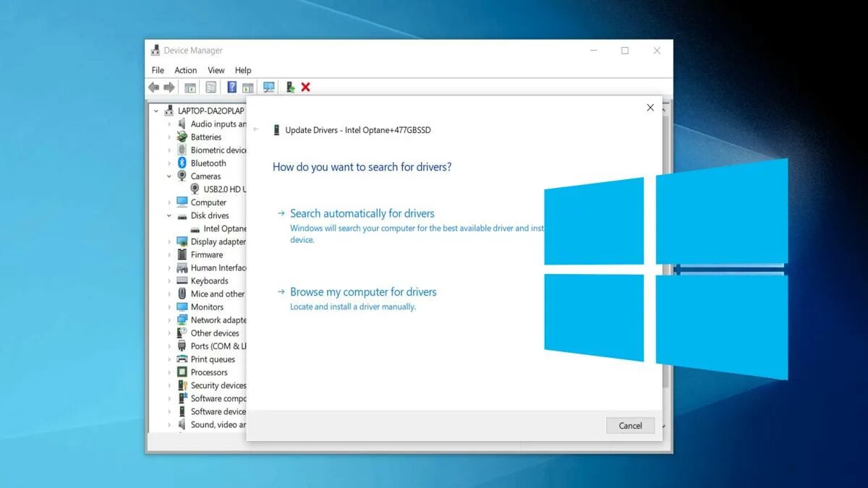Collapse the Disk drives category
The image size is (868, 488).
click(x=169, y=215)
